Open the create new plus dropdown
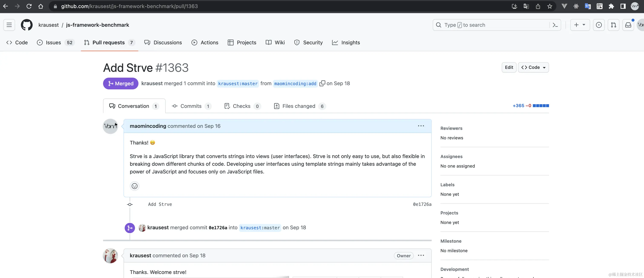 click(x=580, y=25)
